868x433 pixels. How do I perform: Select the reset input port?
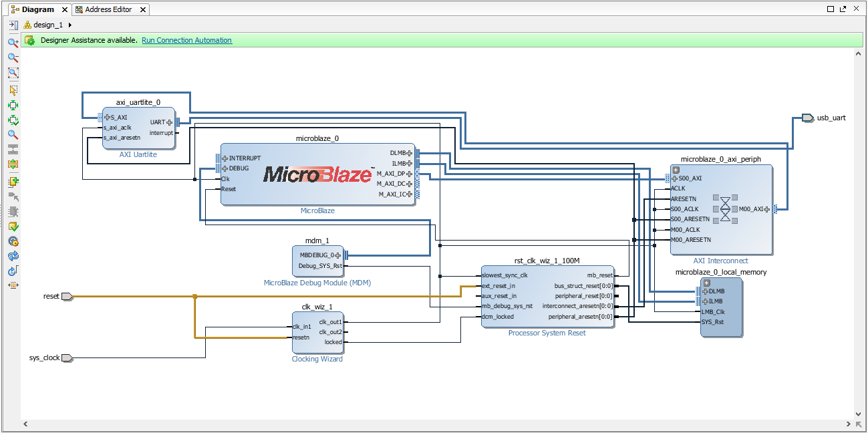66,296
